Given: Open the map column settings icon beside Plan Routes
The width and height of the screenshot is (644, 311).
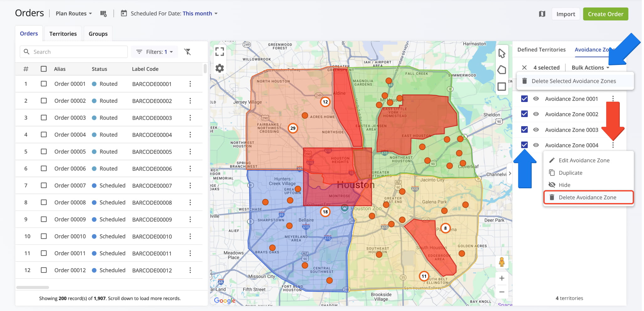Looking at the screenshot, I should [x=103, y=13].
